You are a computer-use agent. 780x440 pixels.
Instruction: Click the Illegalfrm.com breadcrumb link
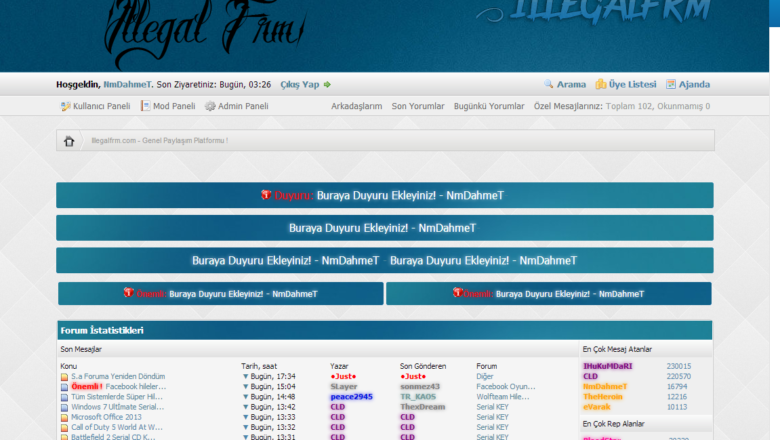point(160,141)
